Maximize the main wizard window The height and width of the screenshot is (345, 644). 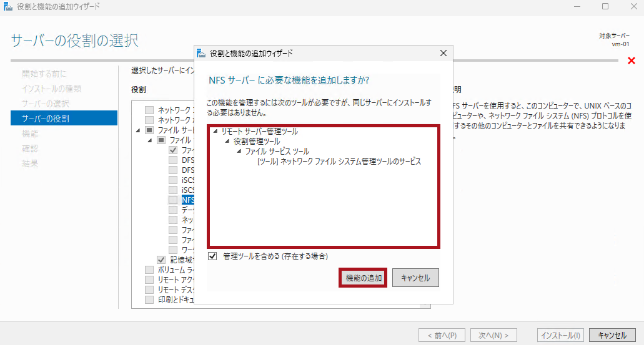pyautogui.click(x=605, y=7)
